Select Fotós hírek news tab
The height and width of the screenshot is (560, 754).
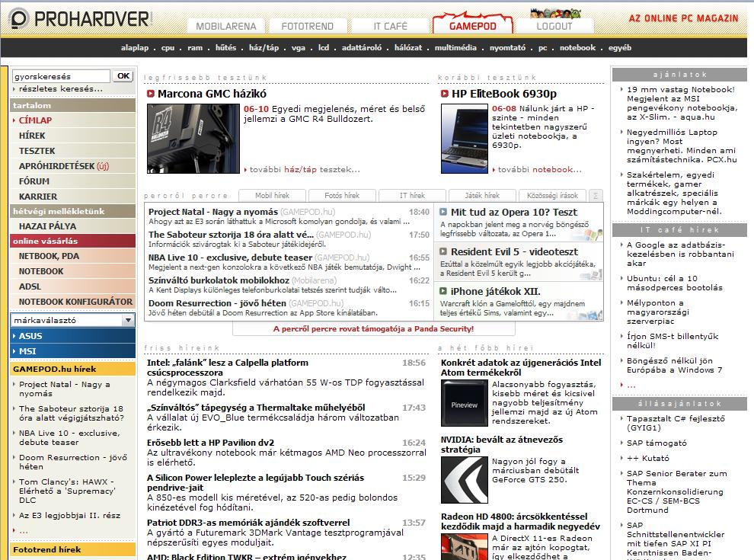point(342,195)
